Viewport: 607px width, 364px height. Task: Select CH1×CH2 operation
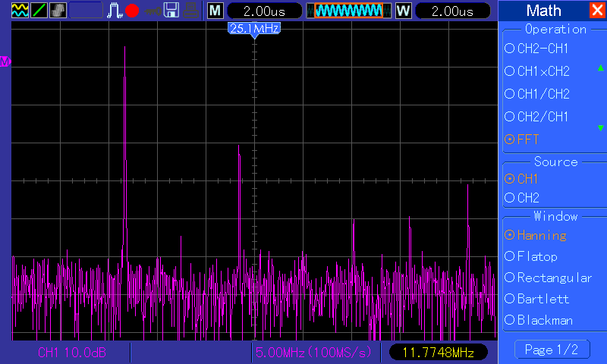pyautogui.click(x=542, y=71)
